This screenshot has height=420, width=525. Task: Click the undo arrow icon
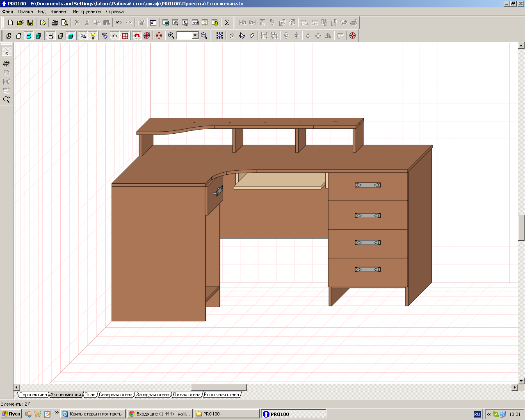pyautogui.click(x=119, y=23)
